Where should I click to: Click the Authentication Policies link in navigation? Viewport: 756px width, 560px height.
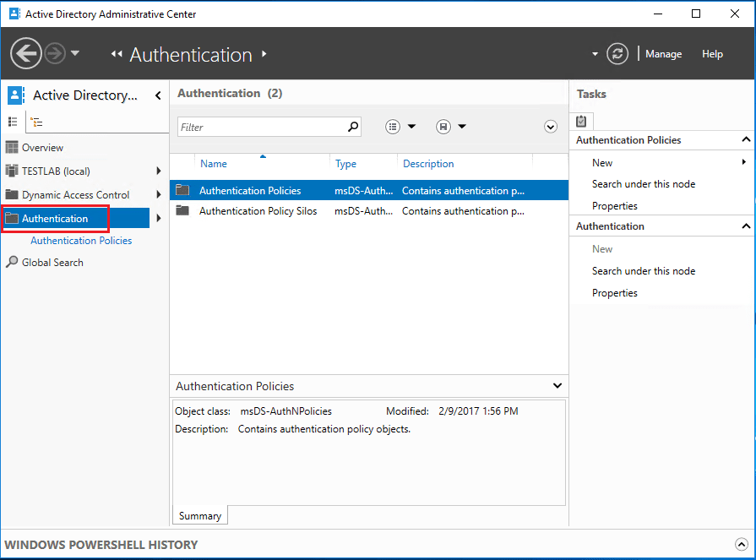81,241
